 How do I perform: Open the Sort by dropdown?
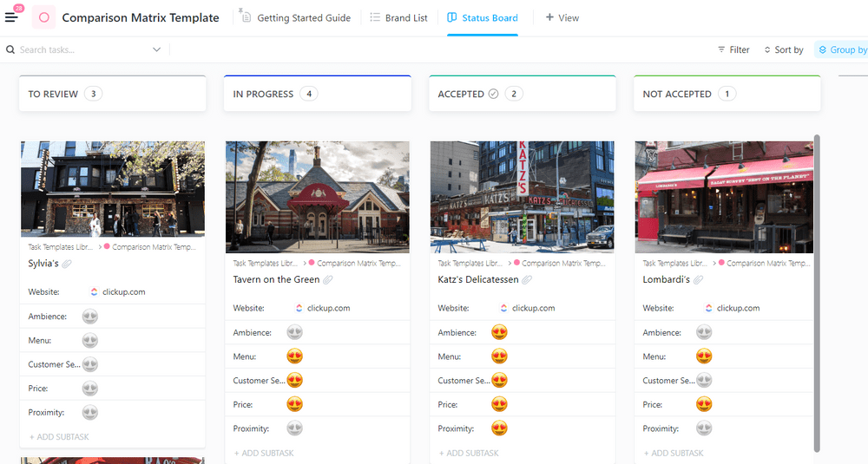point(784,50)
